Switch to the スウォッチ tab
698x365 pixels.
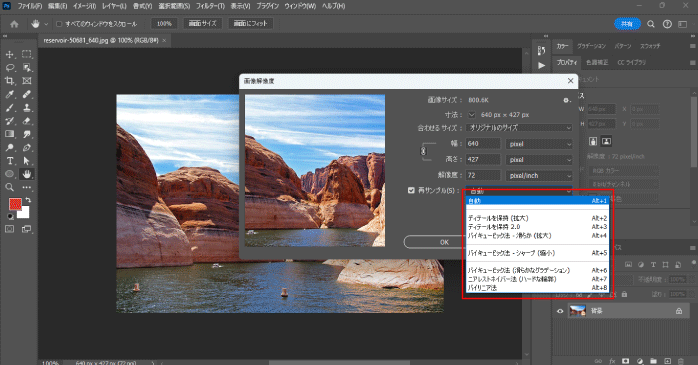coord(650,46)
